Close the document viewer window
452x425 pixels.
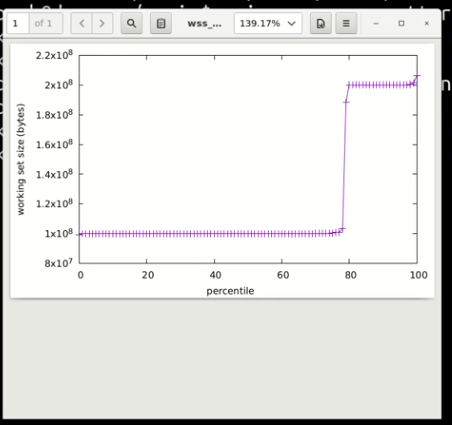coord(427,23)
